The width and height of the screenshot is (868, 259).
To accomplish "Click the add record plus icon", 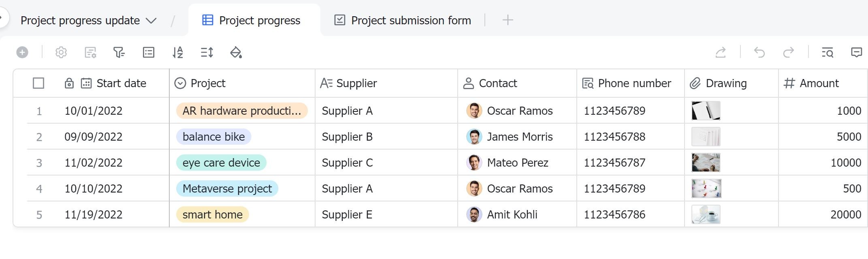I will tap(22, 52).
